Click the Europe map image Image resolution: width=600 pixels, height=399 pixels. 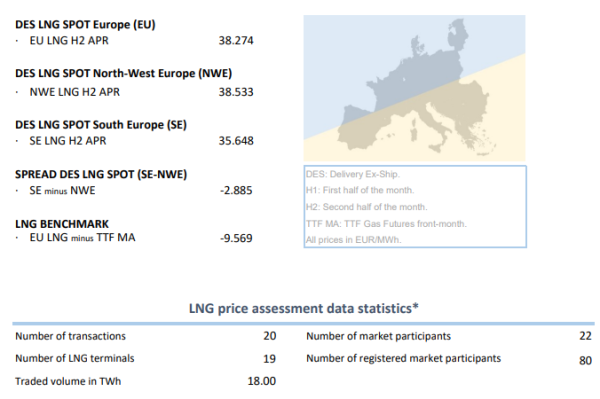(414, 88)
